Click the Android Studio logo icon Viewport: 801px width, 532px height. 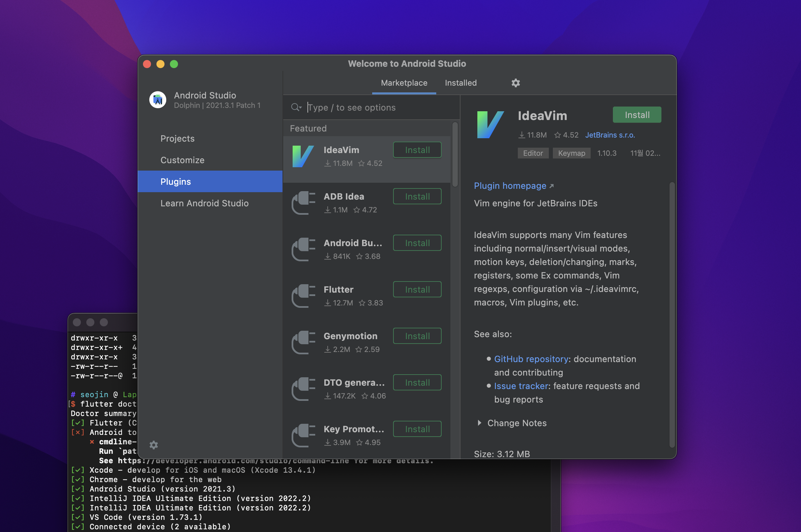158,100
